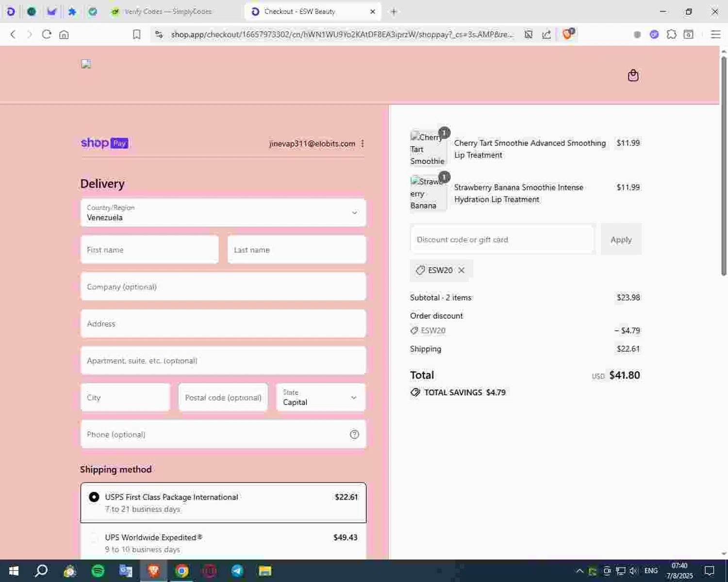Viewport: 728px width, 582px height.
Task: Open browser hamburger menu
Action: (x=715, y=34)
